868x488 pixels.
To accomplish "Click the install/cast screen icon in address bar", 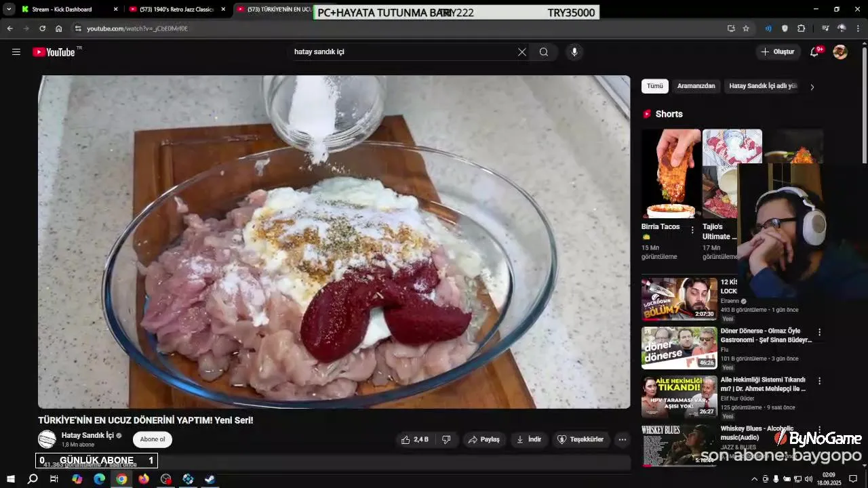I will coord(731,28).
